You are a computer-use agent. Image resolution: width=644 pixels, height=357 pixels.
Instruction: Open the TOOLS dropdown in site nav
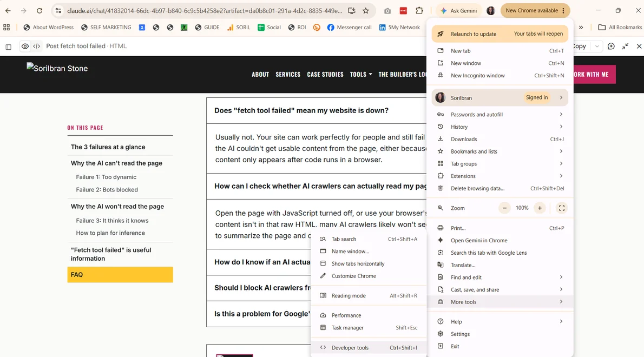click(x=360, y=74)
